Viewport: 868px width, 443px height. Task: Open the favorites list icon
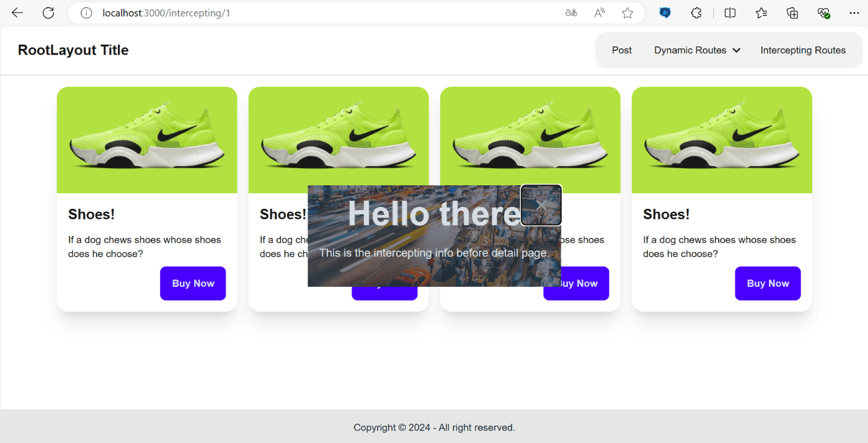point(761,13)
